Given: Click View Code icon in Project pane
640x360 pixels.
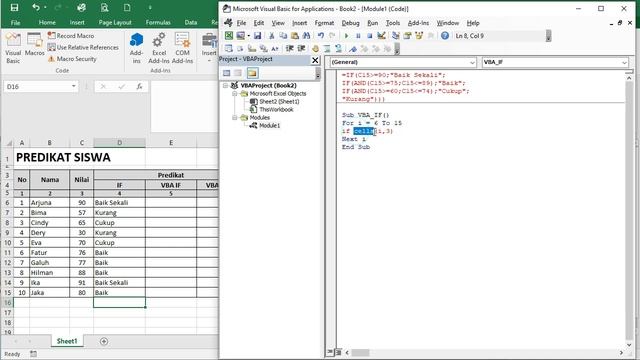Looking at the screenshot, I should click(227, 73).
